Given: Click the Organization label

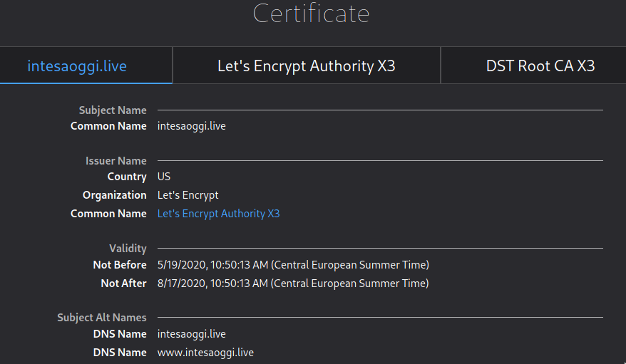Looking at the screenshot, I should click(x=115, y=195).
